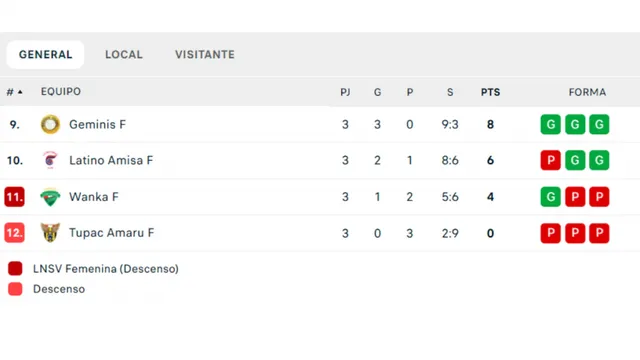Select the red position 11 badge
The image size is (640, 360).
(x=14, y=197)
